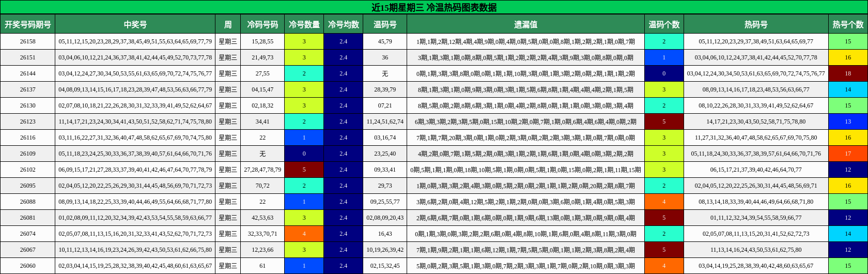Select issue number 26158

pos(28,41)
